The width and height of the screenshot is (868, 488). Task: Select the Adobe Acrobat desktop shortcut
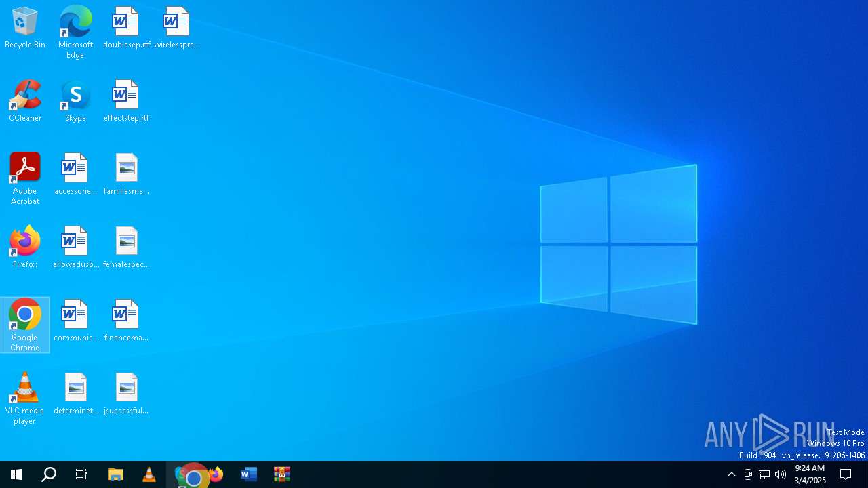25,179
